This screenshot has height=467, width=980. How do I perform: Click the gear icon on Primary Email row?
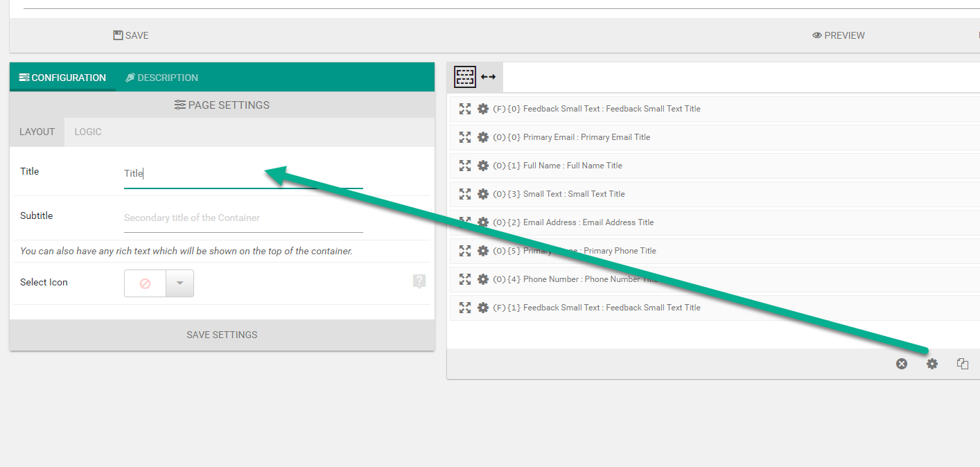pyautogui.click(x=483, y=137)
